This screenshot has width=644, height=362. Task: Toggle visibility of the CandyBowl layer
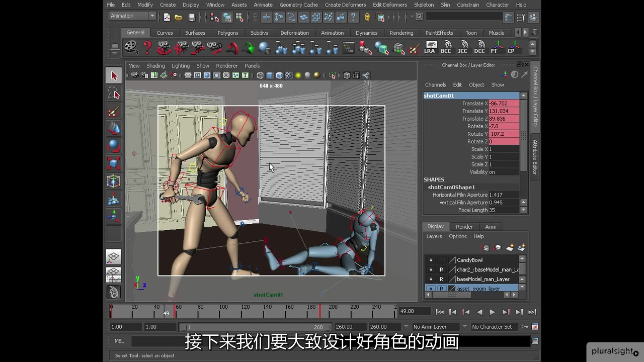pyautogui.click(x=431, y=260)
